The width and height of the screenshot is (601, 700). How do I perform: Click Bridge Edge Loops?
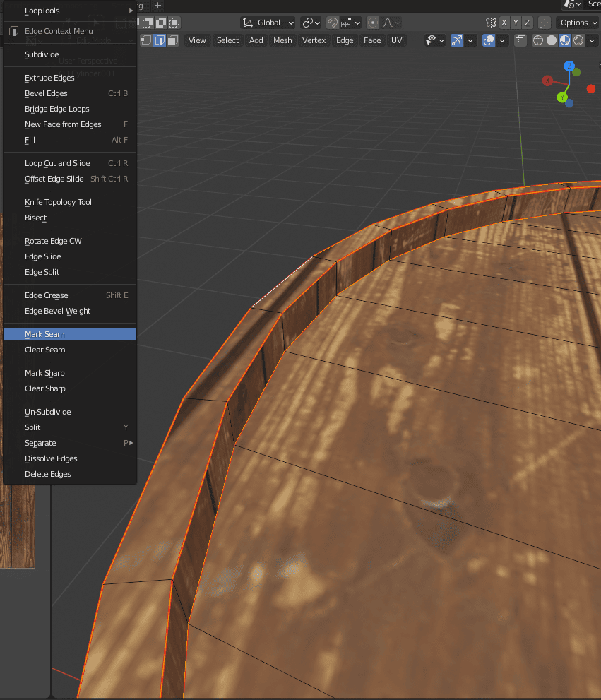[x=56, y=109]
